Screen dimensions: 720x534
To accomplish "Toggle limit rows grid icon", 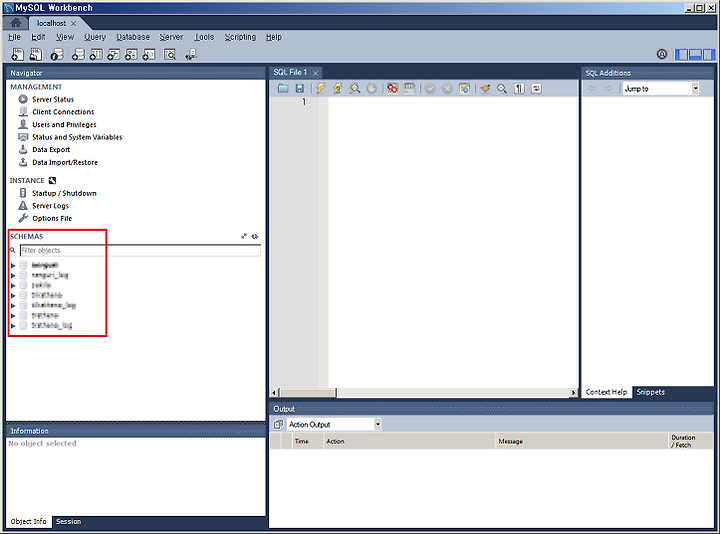I will click(409, 88).
